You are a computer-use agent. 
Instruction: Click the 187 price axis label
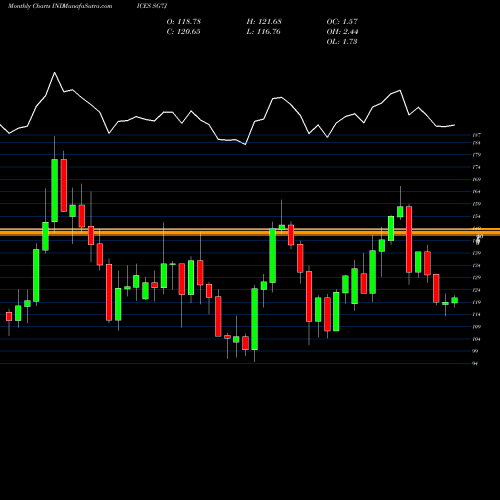477,135
